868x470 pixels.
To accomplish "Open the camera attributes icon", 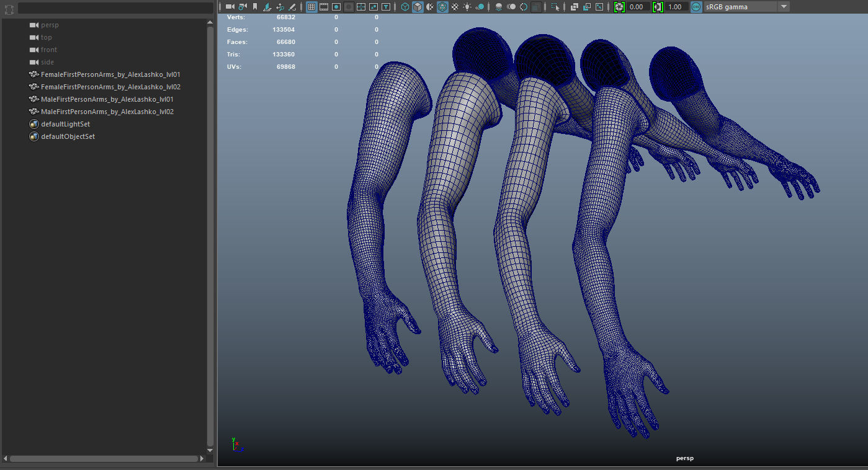I will coord(242,7).
